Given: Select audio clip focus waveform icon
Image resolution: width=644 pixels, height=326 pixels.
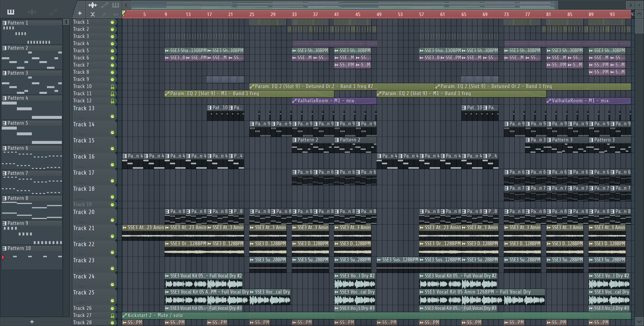Looking at the screenshot, I should 92,5.
